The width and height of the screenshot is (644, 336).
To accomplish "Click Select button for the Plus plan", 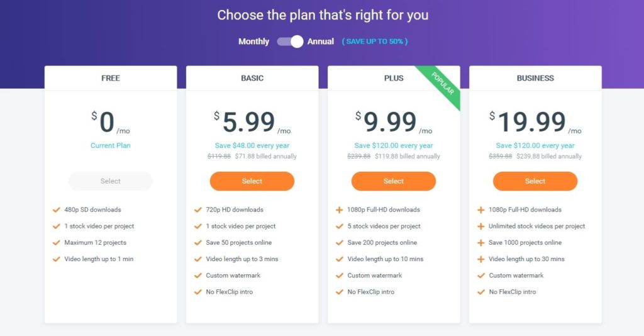I will coord(394,181).
